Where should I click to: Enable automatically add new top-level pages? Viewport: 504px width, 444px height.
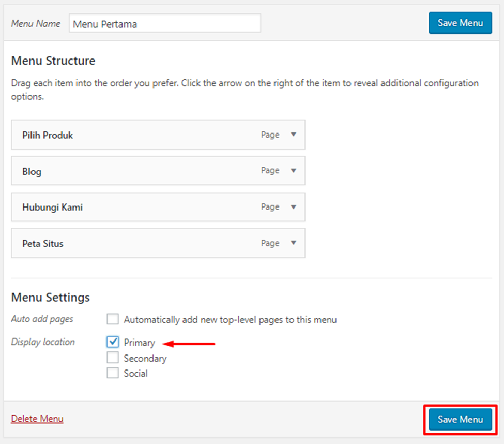(x=113, y=319)
